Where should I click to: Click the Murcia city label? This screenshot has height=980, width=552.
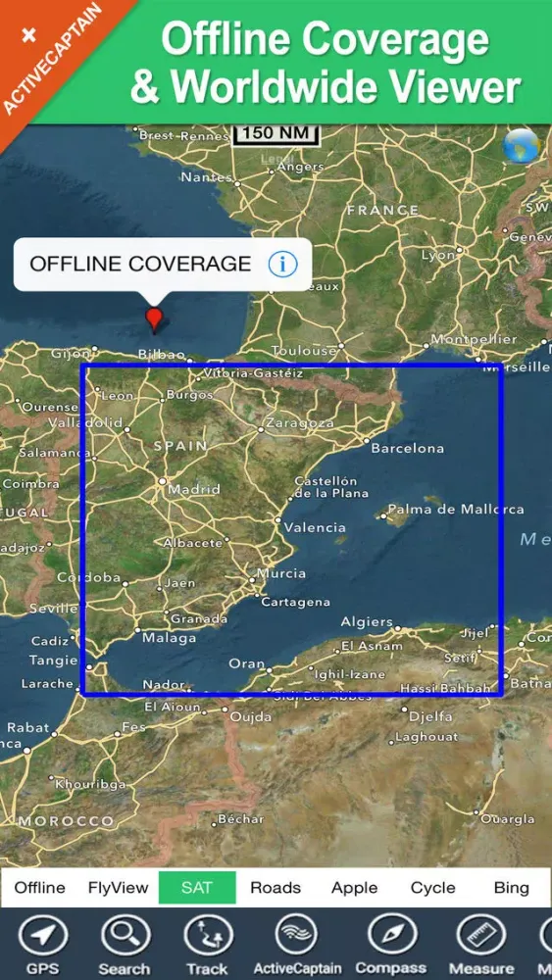281,573
